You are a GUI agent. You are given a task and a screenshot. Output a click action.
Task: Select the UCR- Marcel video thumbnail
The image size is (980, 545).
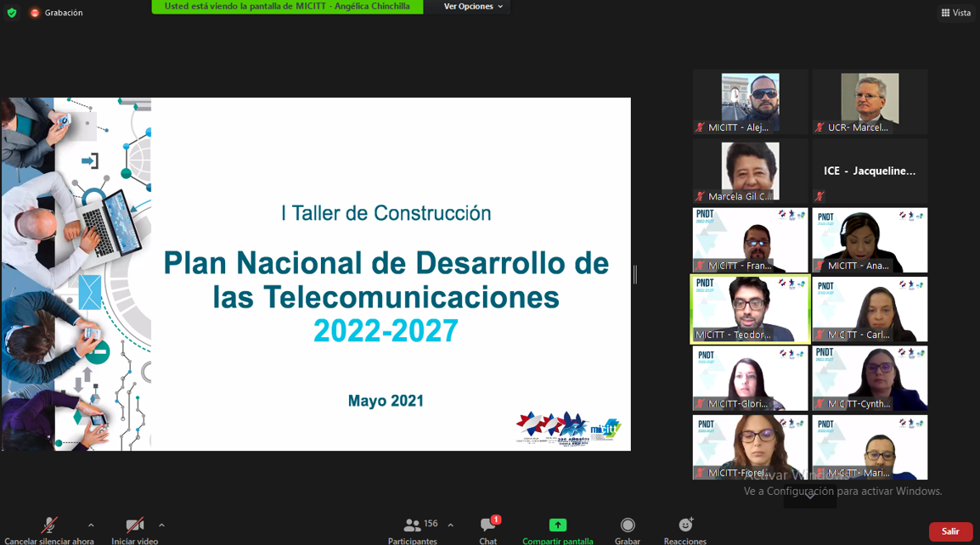(870, 102)
